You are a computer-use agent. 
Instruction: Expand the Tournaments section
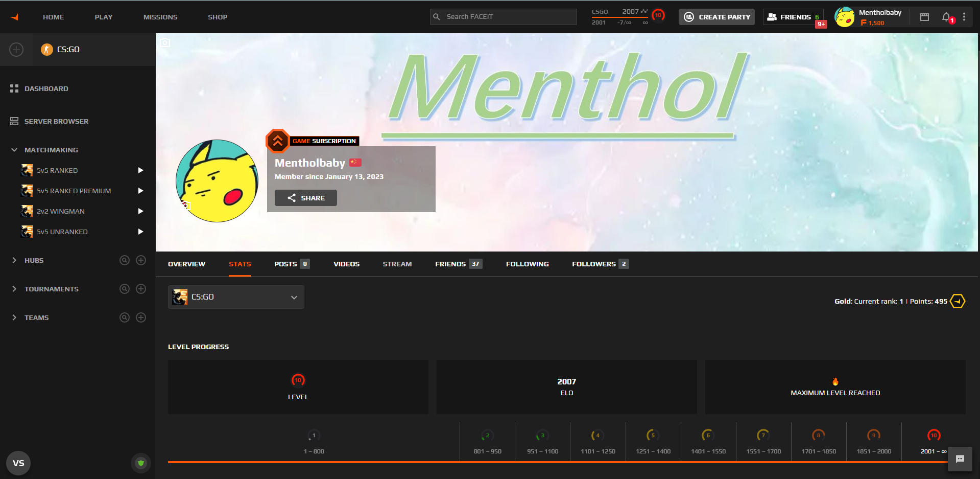[14, 289]
